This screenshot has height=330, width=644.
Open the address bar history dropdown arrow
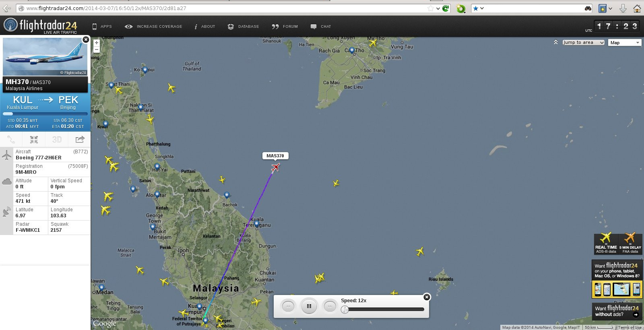(x=438, y=8)
